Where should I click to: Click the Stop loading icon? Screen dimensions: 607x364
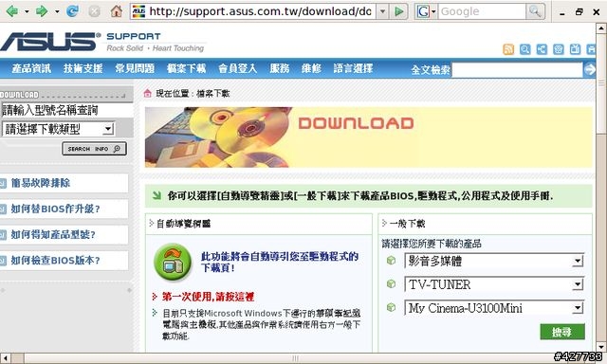[95, 11]
